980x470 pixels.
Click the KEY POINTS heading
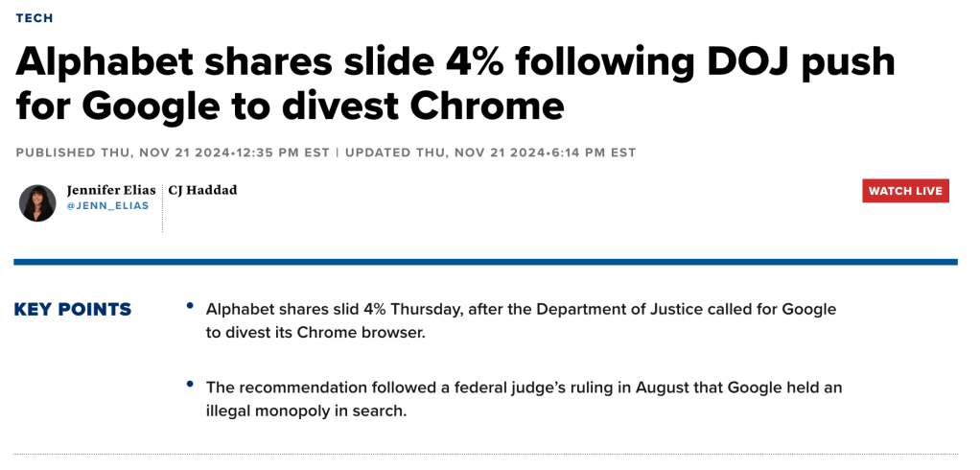73,310
